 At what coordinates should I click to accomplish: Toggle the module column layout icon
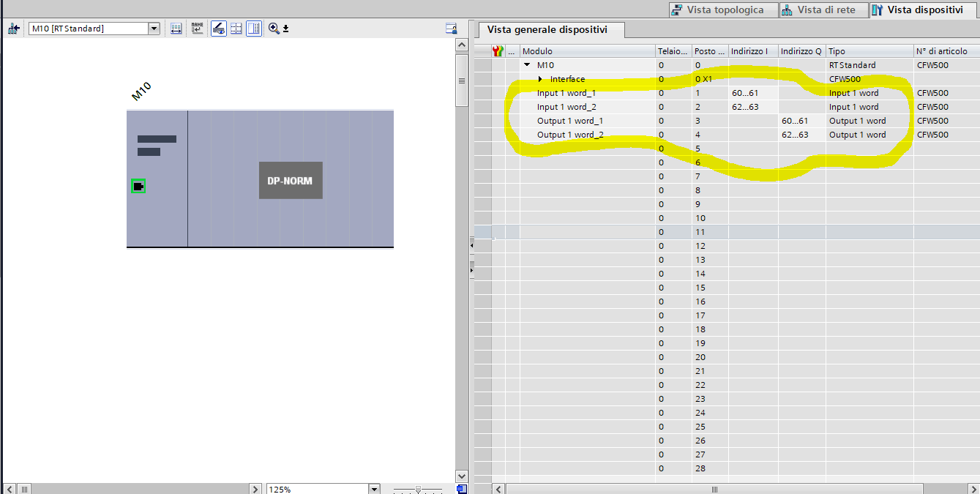253,29
